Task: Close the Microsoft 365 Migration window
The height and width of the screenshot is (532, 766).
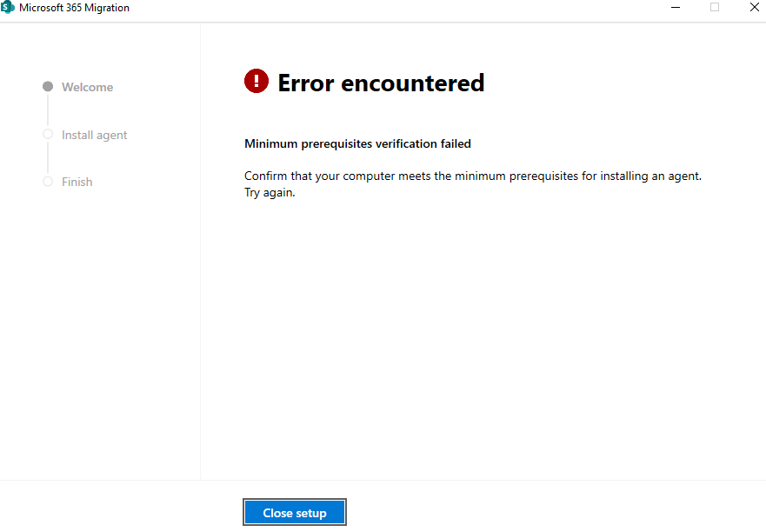Action: 754,8
